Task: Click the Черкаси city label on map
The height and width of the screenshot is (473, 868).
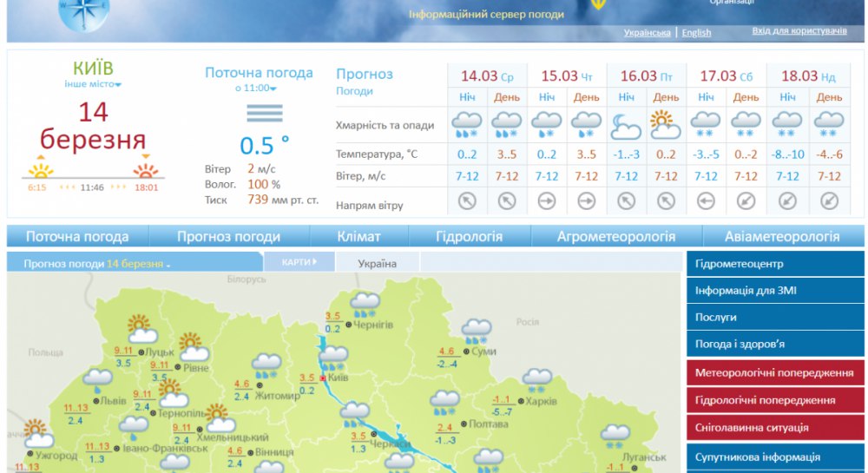Action: coord(389,443)
